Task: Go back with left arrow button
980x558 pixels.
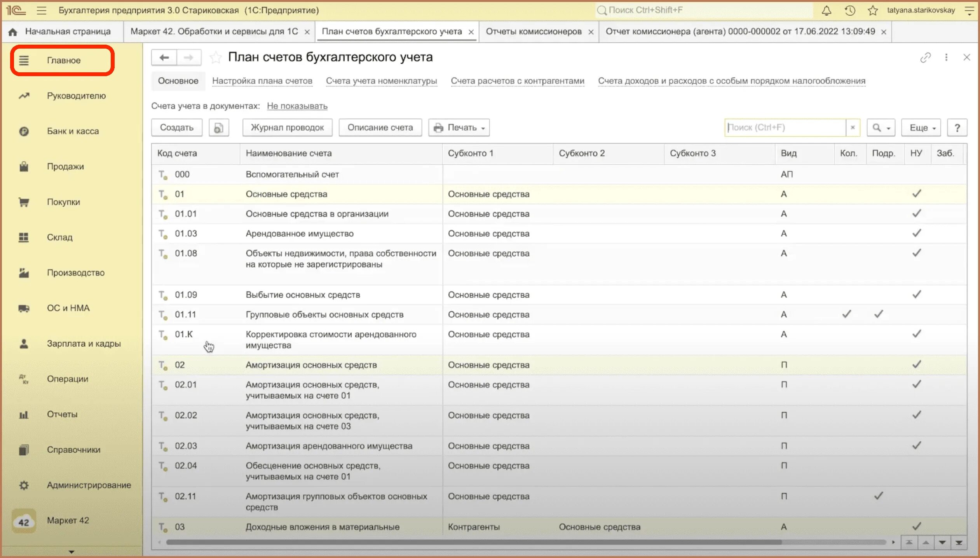Action: [x=164, y=58]
